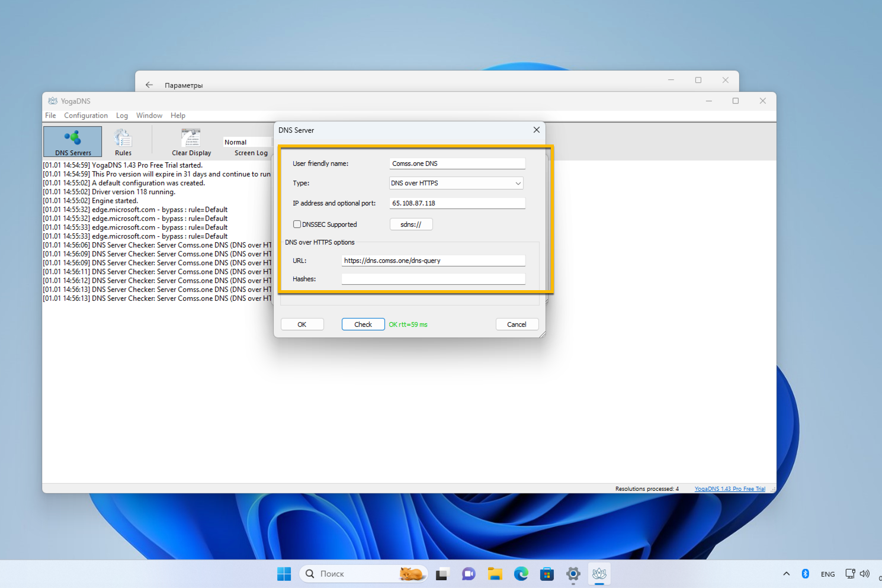Image resolution: width=882 pixels, height=588 pixels.
Task: Click the Check button
Action: click(363, 324)
